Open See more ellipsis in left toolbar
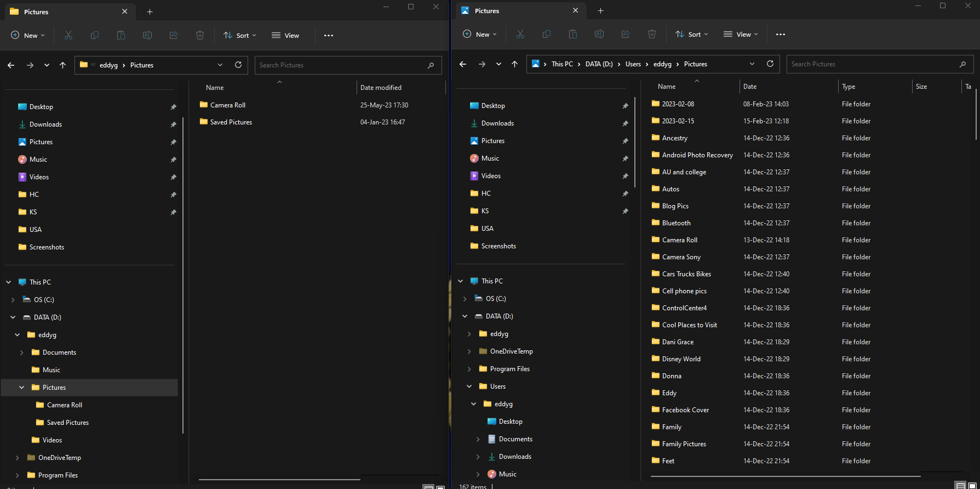980x489 pixels. (x=329, y=35)
